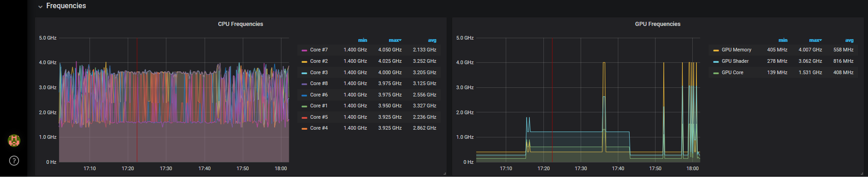The height and width of the screenshot is (177, 868).
Task: Sort GPU legend by max column
Action: (x=815, y=40)
